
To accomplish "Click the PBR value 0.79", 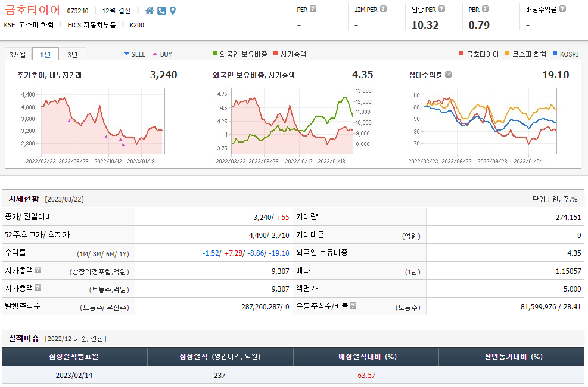I will click(x=479, y=25).
